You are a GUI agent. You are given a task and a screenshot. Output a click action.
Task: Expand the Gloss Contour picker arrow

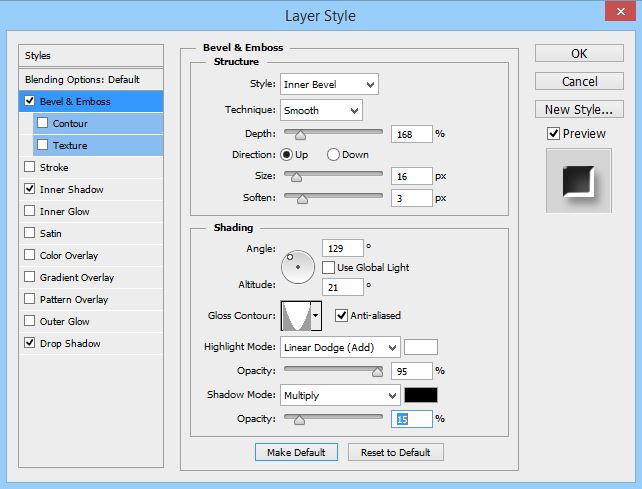(x=316, y=316)
